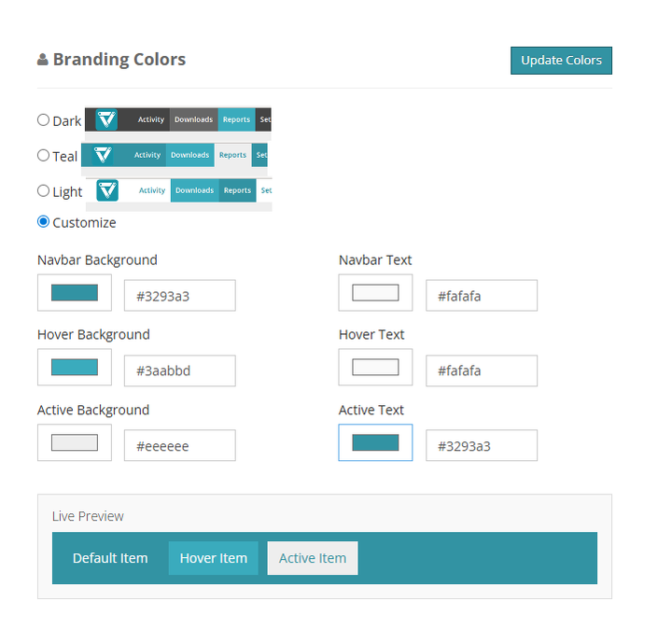The image size is (672, 629).
Task: Click the Active Text hex input field
Action: [x=481, y=446]
